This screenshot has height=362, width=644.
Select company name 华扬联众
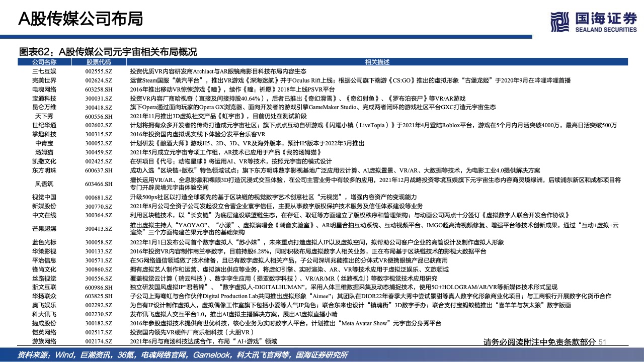pos(44,296)
